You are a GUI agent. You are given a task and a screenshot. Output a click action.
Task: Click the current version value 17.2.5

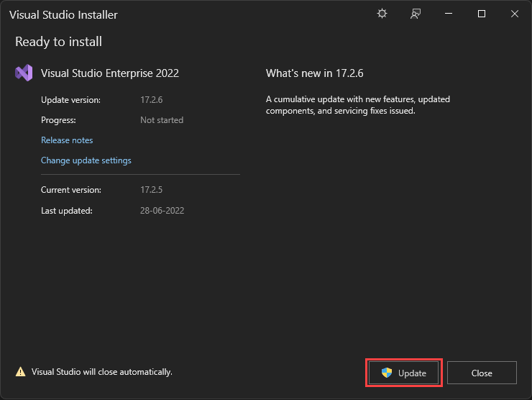152,190
